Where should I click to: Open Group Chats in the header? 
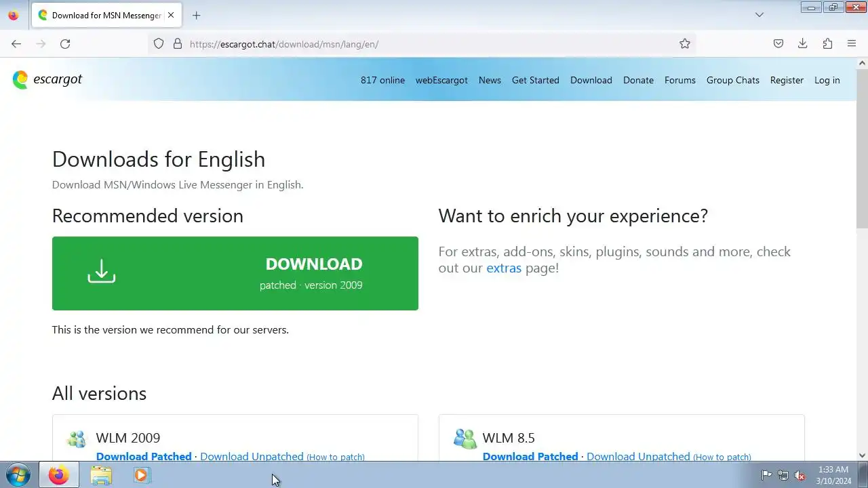(x=733, y=80)
